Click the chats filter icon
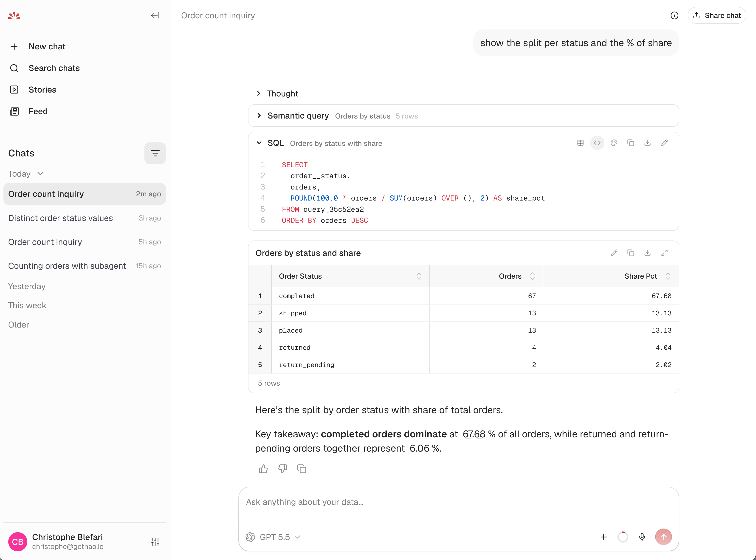 coord(155,153)
